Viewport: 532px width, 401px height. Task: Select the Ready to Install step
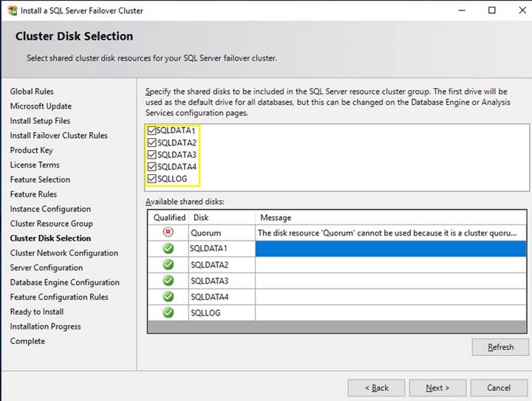pyautogui.click(x=37, y=312)
